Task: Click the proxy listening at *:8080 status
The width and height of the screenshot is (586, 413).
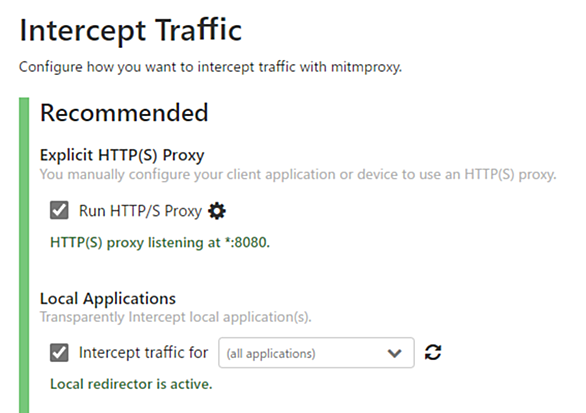Action: coord(160,243)
